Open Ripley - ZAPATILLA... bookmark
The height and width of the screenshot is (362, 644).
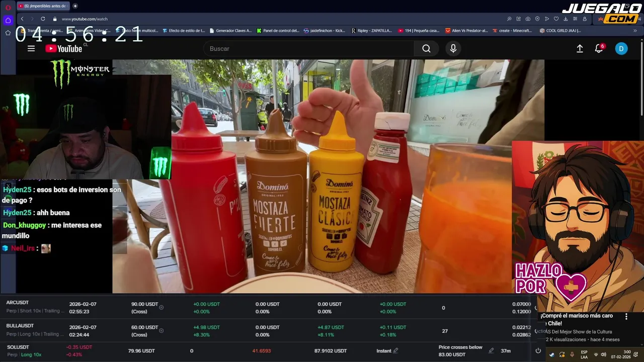point(371,31)
